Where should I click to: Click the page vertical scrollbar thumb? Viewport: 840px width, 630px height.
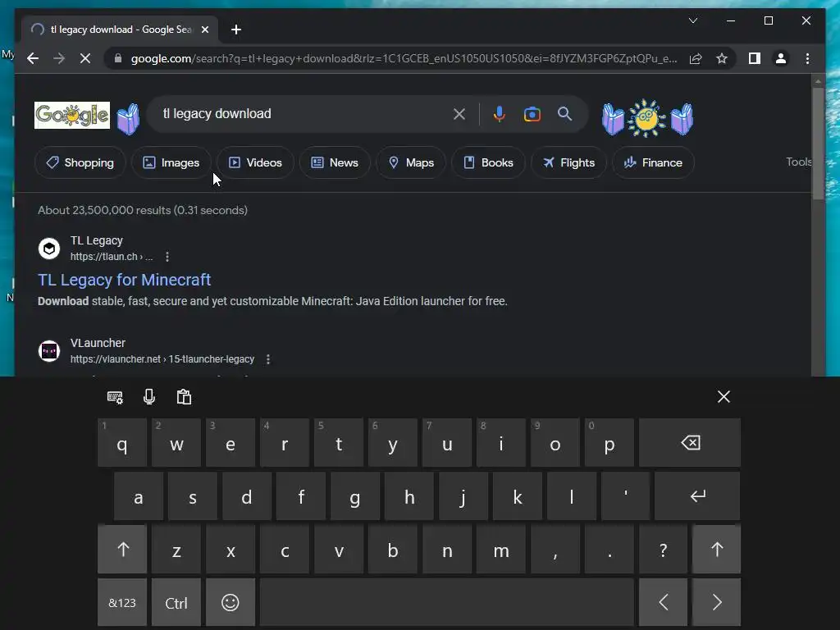pyautogui.click(x=818, y=144)
